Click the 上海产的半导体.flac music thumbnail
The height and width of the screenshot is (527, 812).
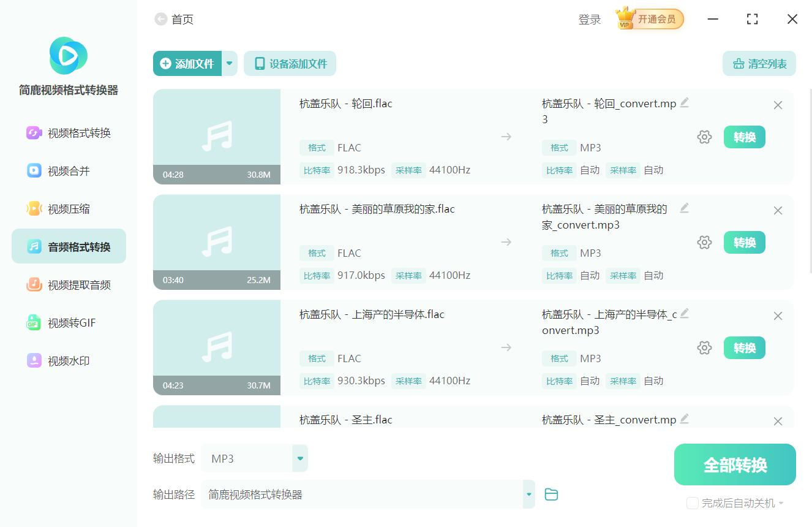(x=217, y=347)
